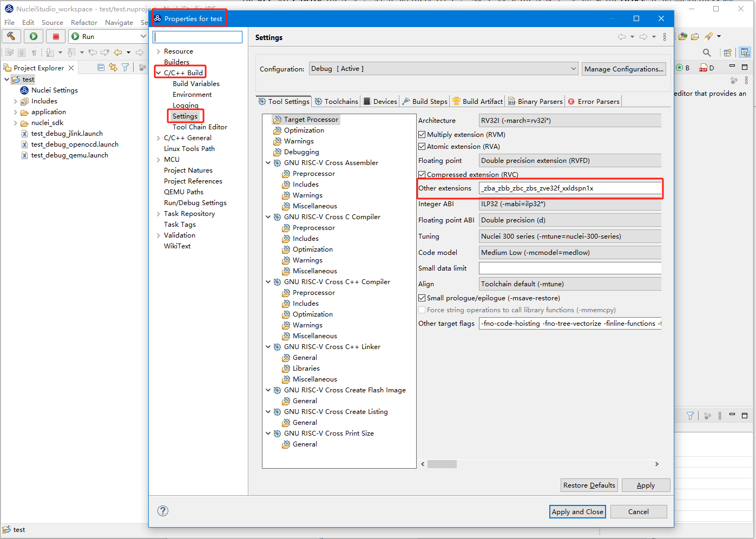The height and width of the screenshot is (539, 756).
Task: Toggle Multiply extension (RVM) checkbox
Action: [x=422, y=135]
